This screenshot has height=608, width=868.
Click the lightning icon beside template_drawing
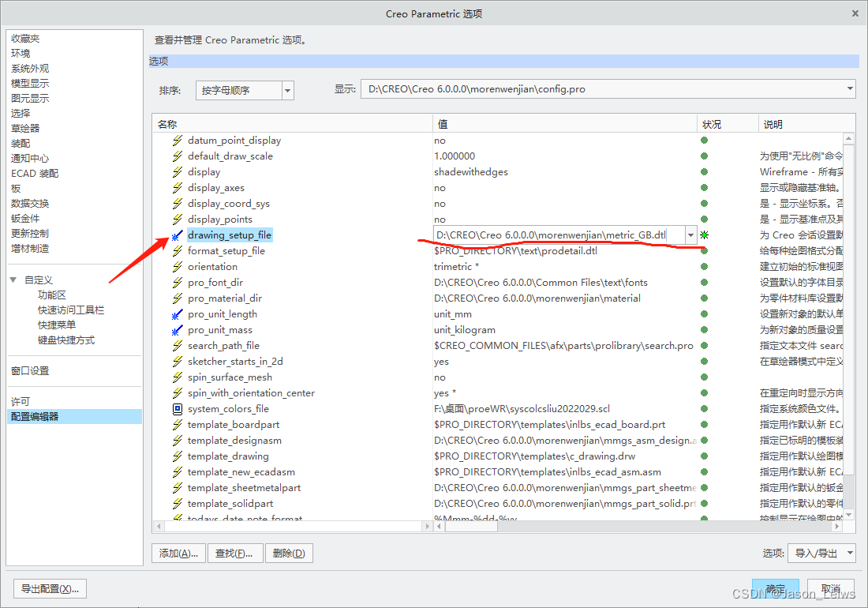(177, 456)
